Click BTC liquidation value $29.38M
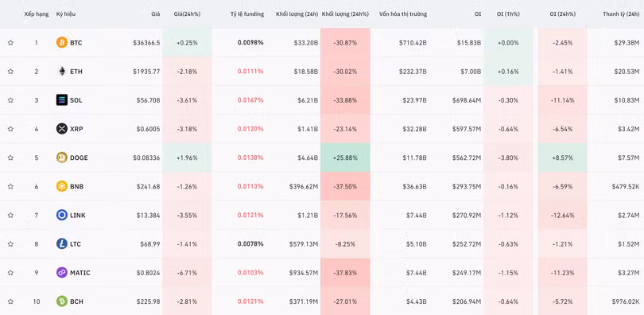This screenshot has height=315, width=644. point(627,43)
